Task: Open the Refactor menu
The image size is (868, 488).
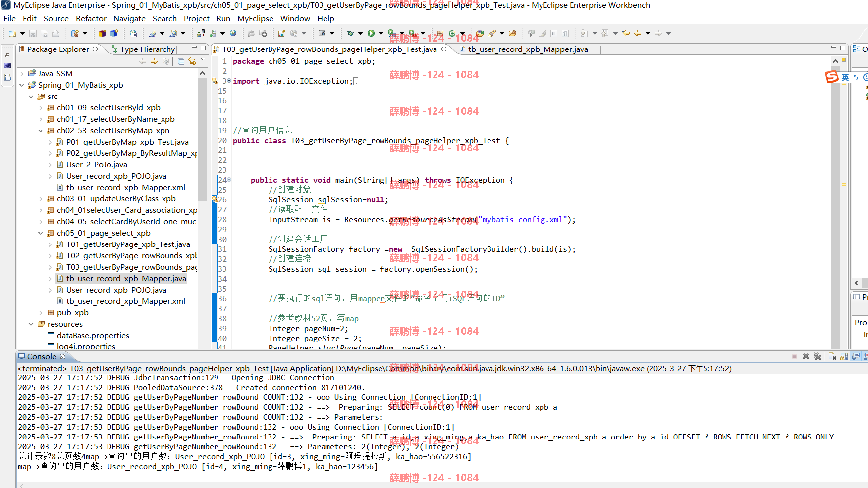Action: pos(91,18)
